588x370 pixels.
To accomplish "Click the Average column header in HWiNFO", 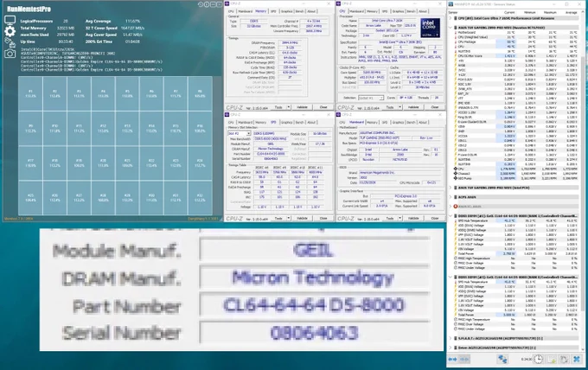I will (x=571, y=13).
